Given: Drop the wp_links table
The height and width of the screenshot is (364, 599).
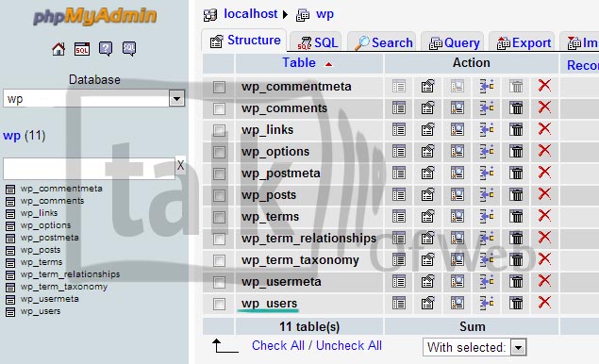Looking at the screenshot, I should coord(544,129).
